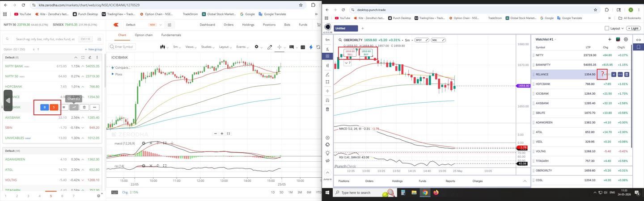The image size is (644, 201).
Task: Select watchlist page 6 in Kite
Action: (x=62, y=196)
